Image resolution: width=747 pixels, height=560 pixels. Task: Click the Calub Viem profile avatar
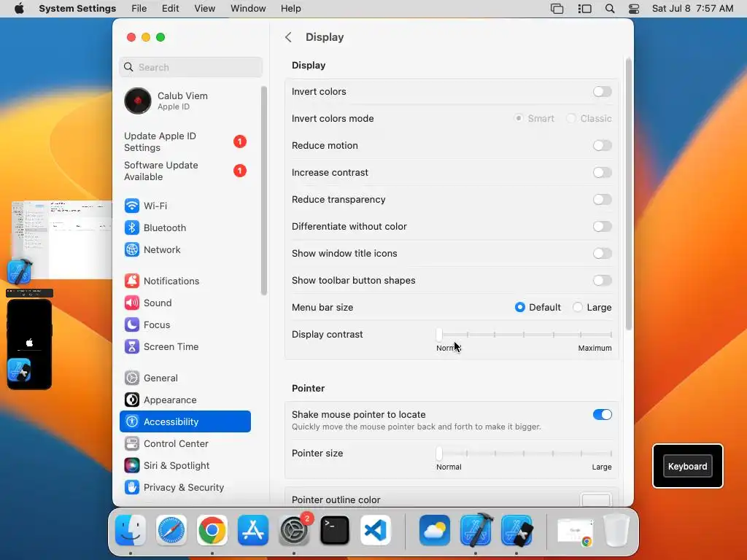pyautogui.click(x=138, y=101)
